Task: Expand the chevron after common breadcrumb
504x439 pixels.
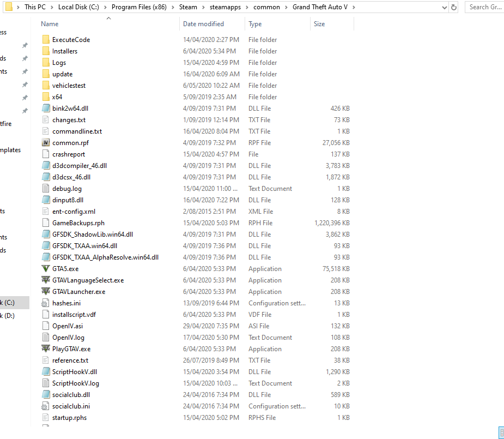Action: click(x=286, y=7)
